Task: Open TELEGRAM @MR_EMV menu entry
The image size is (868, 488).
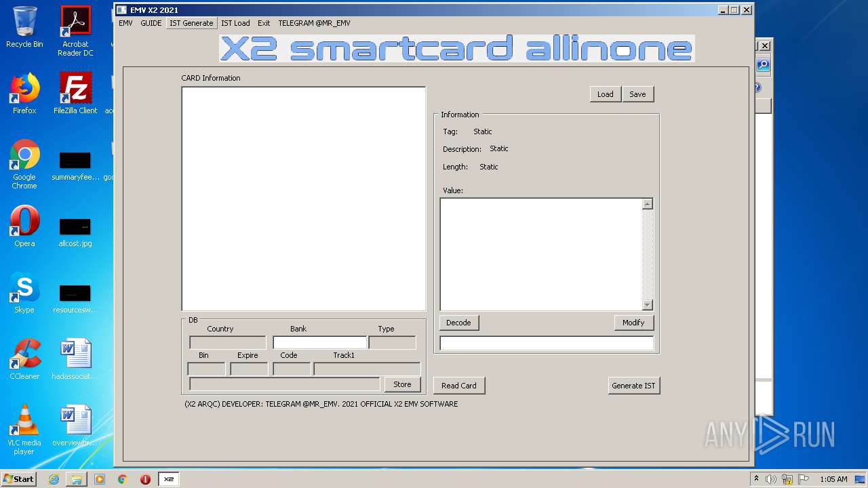Action: [x=314, y=23]
